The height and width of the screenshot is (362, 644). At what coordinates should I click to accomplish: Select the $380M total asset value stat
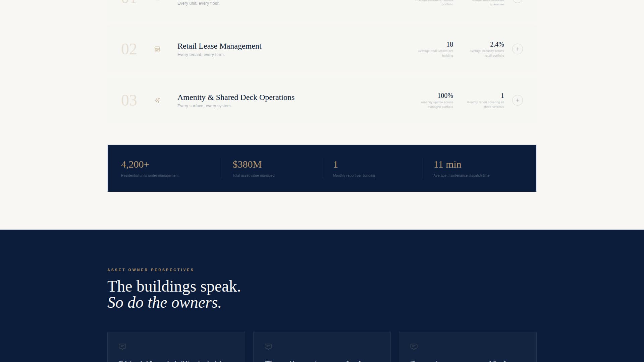click(x=247, y=165)
